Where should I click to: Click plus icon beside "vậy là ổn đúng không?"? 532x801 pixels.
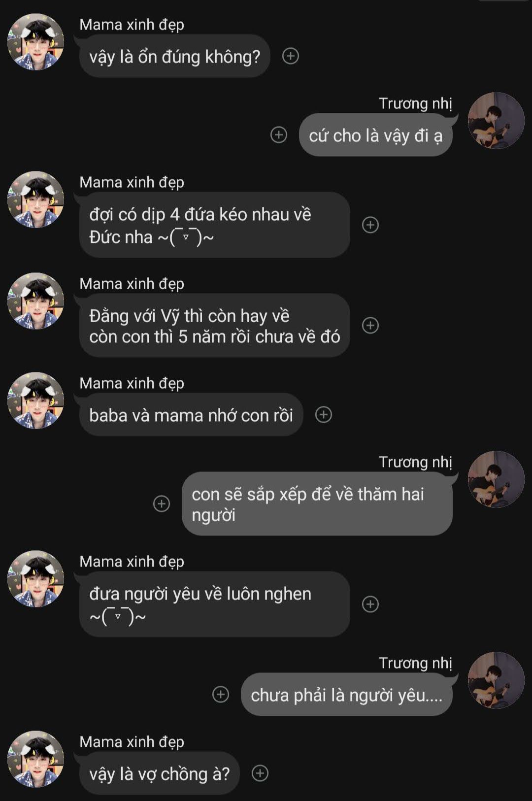(291, 56)
